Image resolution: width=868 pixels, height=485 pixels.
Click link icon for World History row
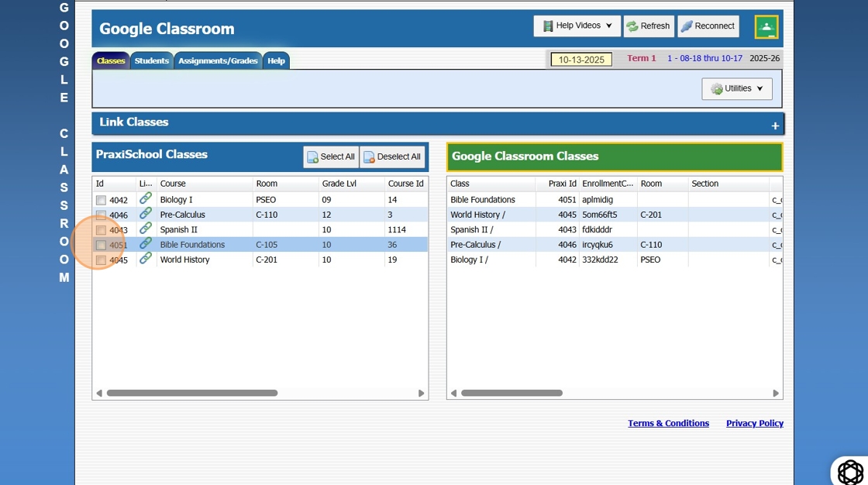tap(146, 258)
